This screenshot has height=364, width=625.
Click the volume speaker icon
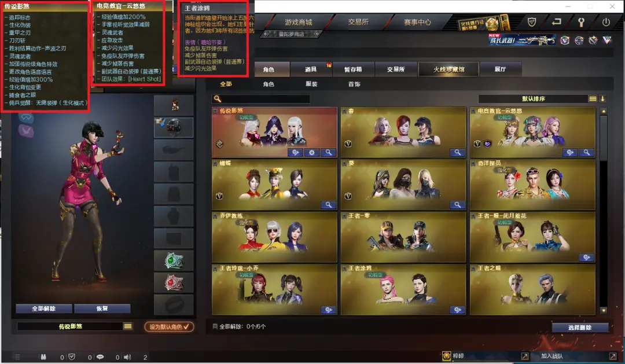coord(127,357)
